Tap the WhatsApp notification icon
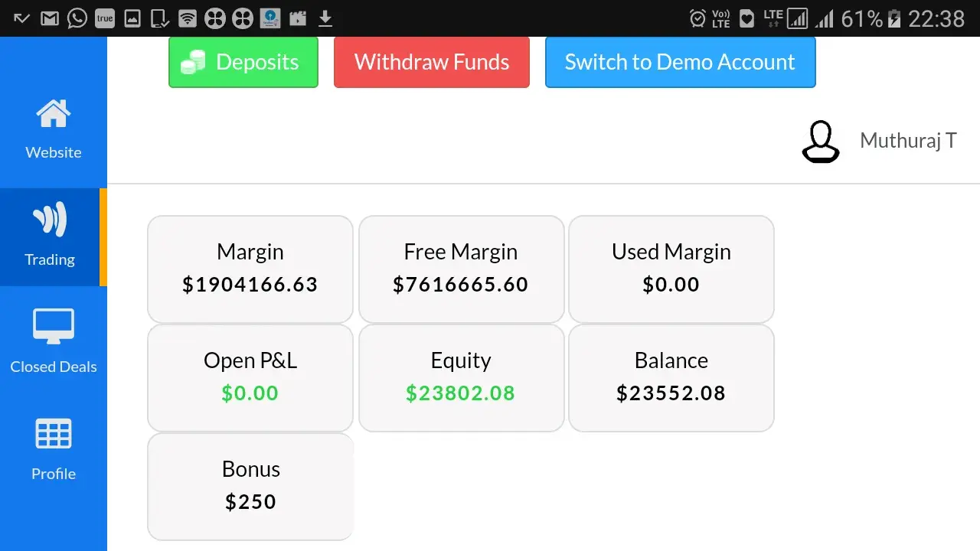 pyautogui.click(x=77, y=18)
